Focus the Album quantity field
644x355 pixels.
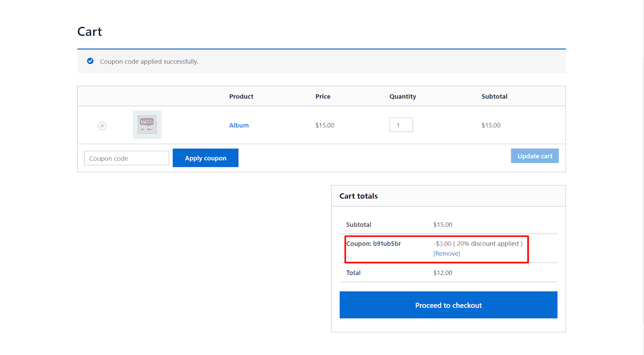[x=401, y=125]
